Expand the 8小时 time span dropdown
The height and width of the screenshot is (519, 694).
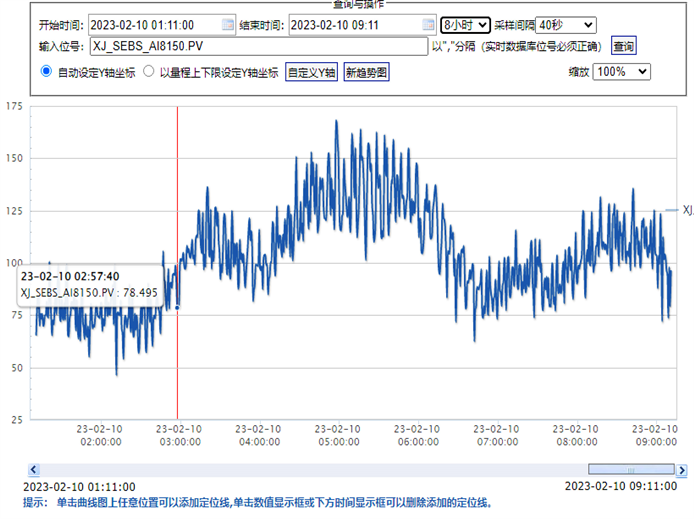[465, 25]
